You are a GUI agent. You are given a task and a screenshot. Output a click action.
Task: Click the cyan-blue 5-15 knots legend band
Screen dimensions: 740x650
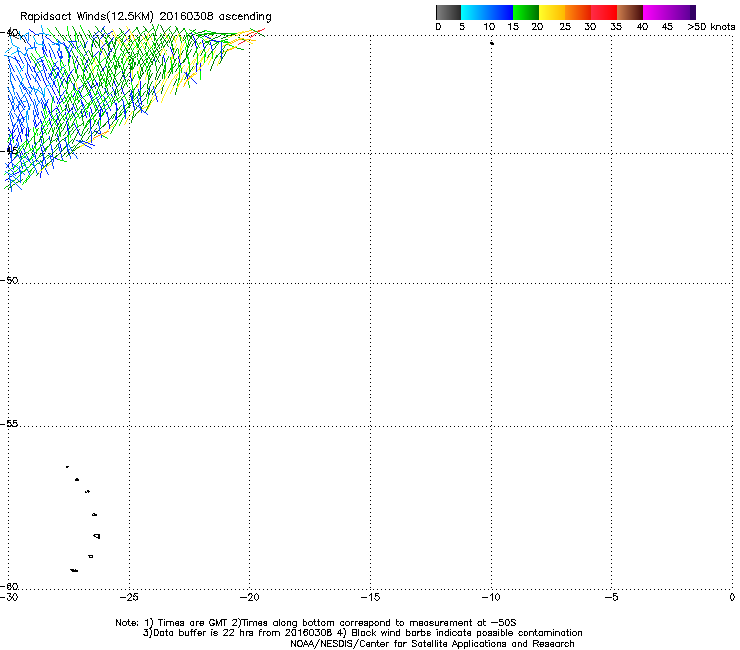tap(487, 12)
